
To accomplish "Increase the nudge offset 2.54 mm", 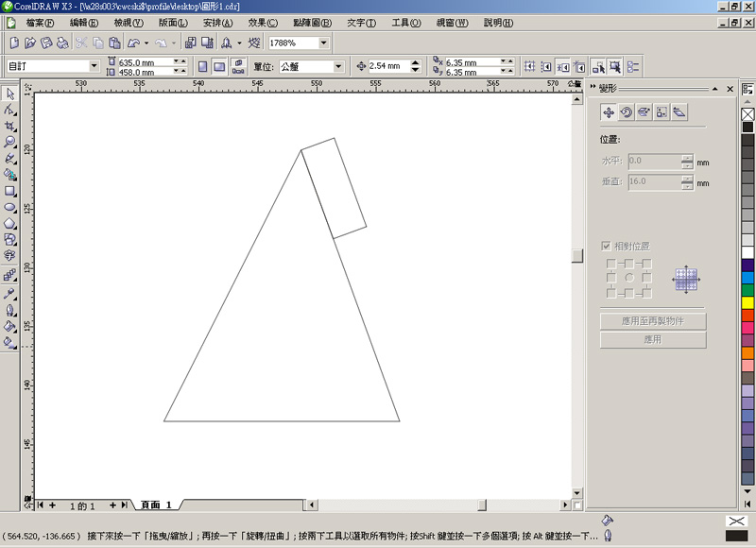I will [x=416, y=62].
